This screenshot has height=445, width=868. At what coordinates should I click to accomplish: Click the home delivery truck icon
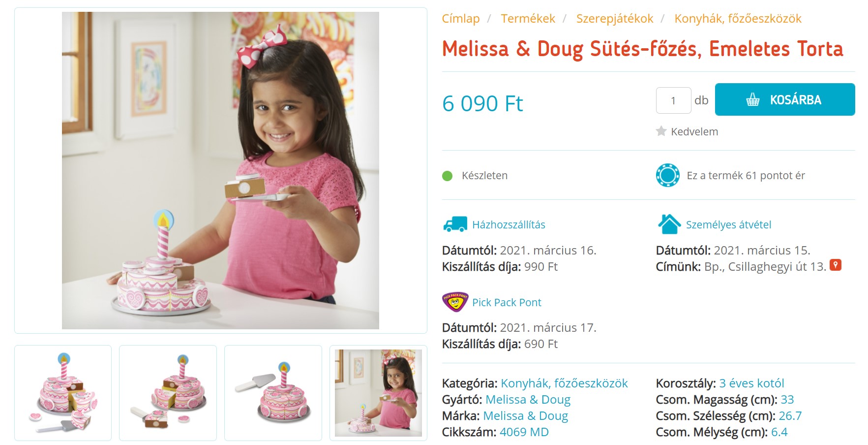pos(455,224)
